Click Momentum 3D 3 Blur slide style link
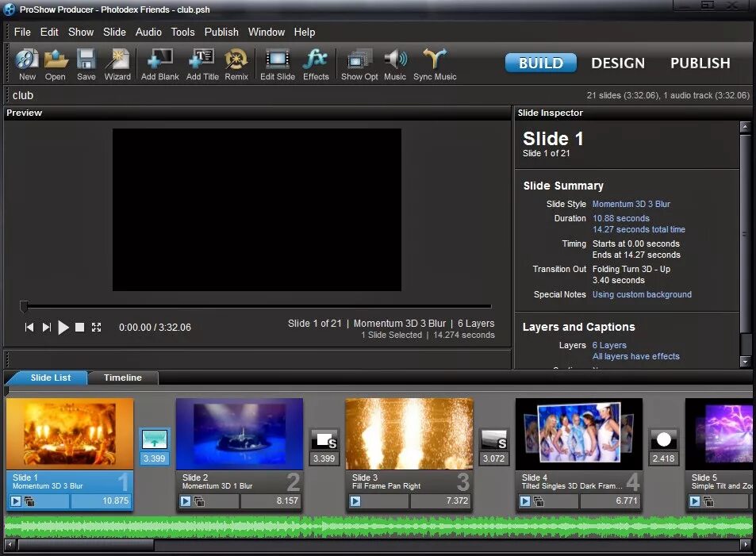The image size is (756, 556). (x=631, y=204)
